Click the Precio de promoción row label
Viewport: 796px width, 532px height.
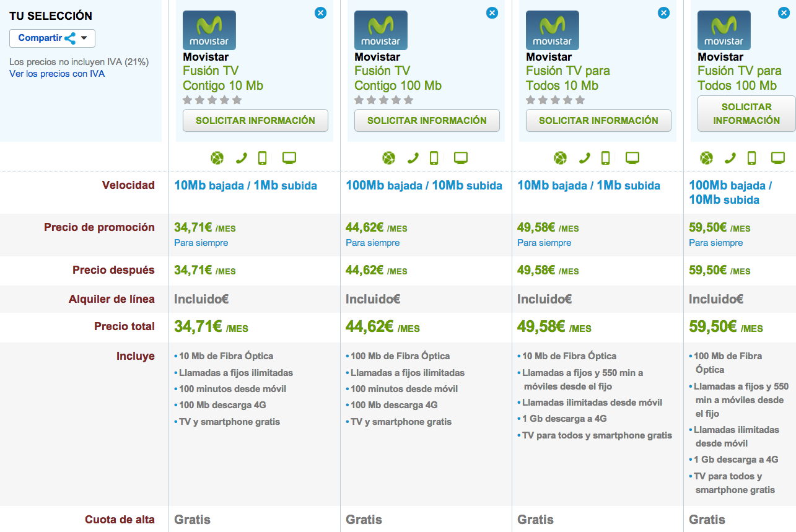point(99,227)
